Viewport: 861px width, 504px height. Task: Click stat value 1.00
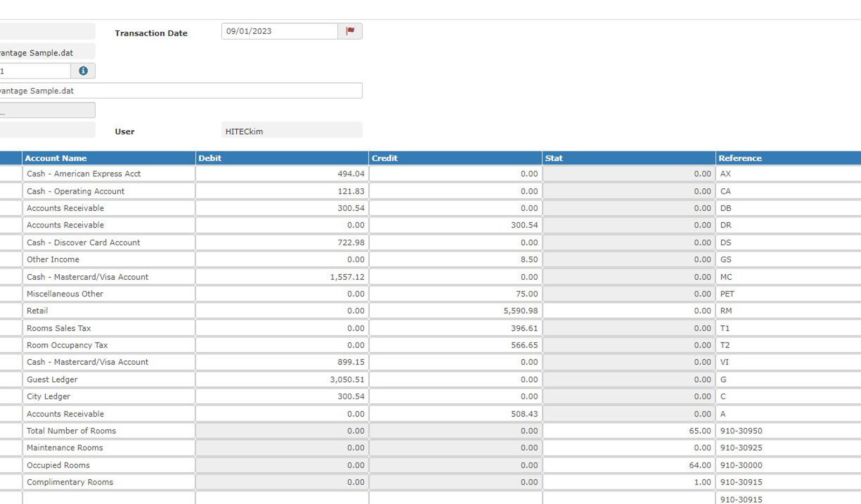click(629, 482)
